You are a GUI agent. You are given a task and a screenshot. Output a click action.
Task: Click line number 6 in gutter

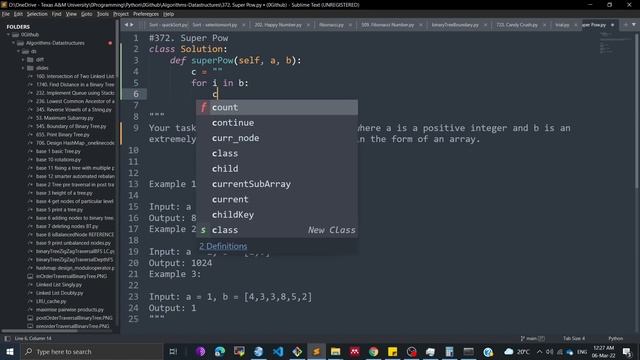(136, 94)
